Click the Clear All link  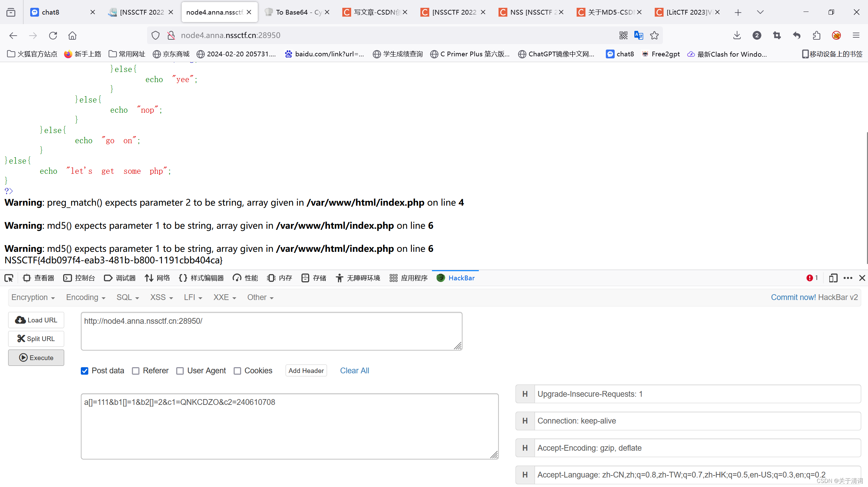355,371
